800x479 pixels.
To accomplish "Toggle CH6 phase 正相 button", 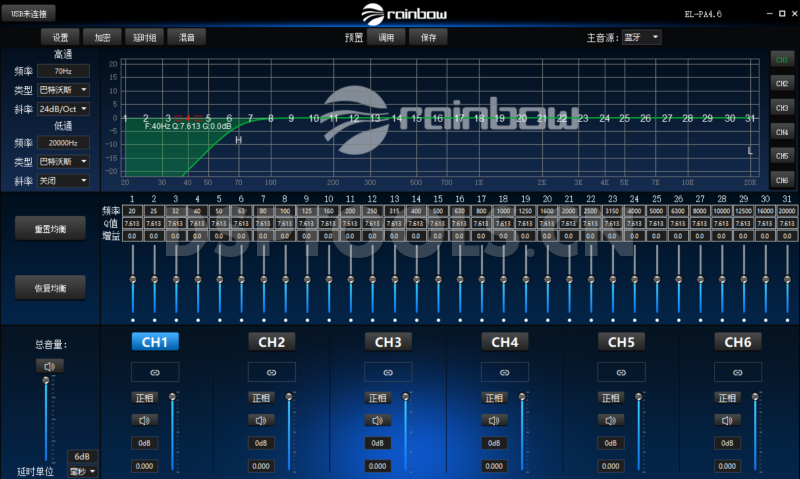I will [x=727, y=398].
